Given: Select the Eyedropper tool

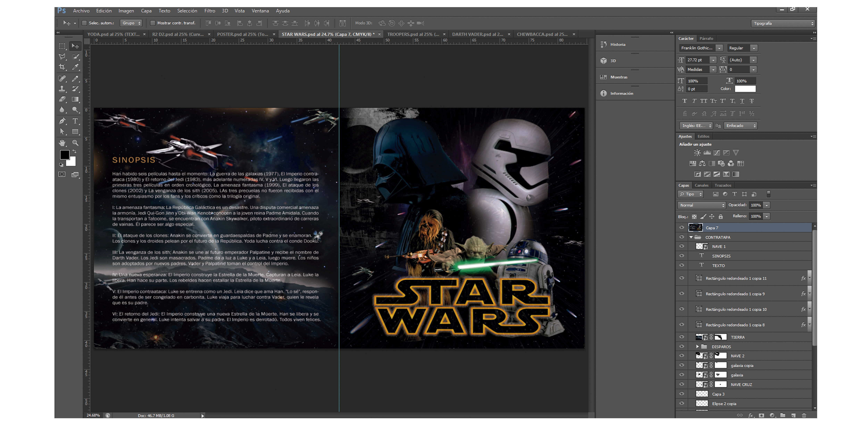Looking at the screenshot, I should pos(76,67).
